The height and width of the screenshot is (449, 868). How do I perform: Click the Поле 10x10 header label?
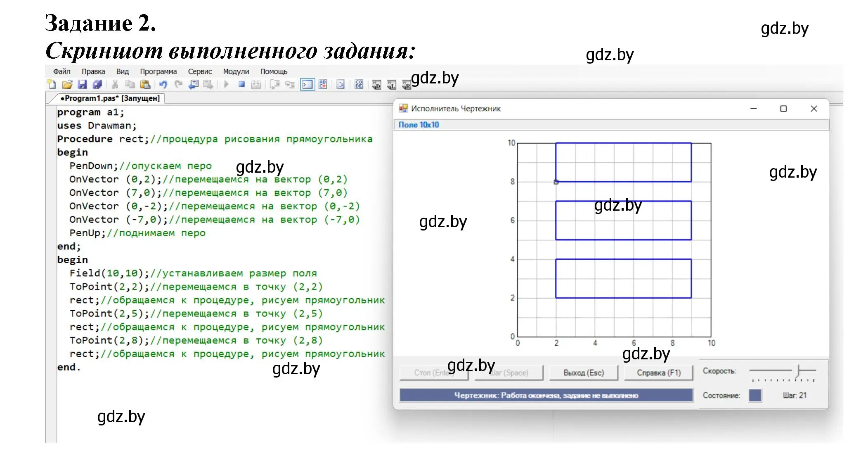click(419, 125)
